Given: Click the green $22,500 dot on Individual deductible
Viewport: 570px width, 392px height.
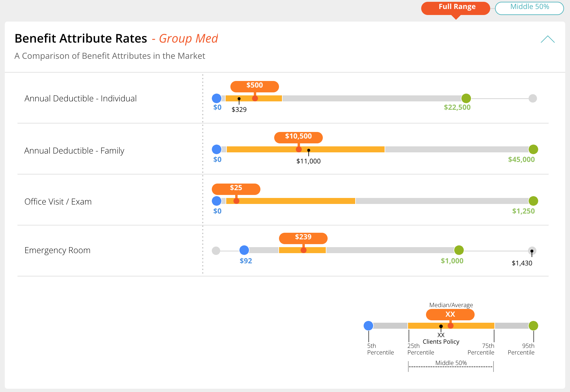Looking at the screenshot, I should (x=466, y=98).
